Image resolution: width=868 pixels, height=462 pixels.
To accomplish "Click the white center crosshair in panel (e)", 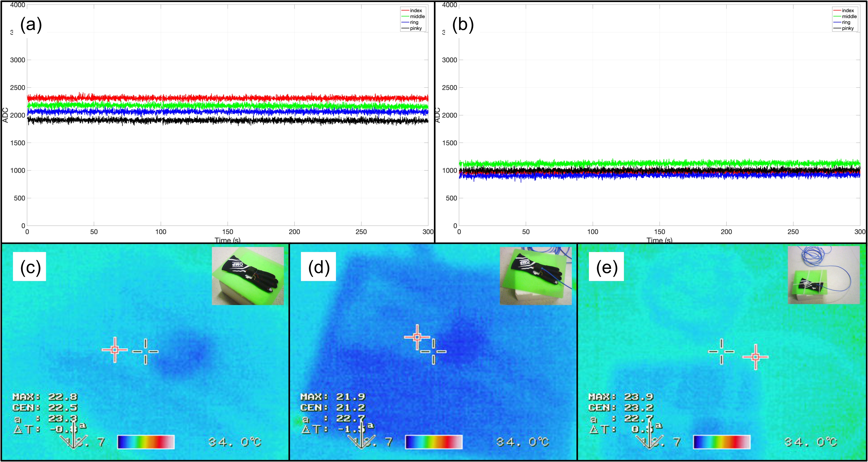I will pos(721,351).
